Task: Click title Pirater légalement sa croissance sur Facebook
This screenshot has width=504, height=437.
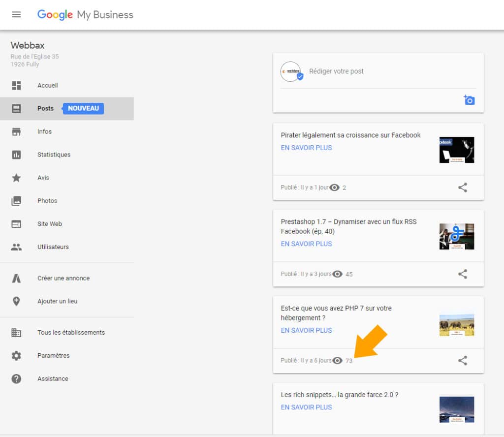Action: [350, 135]
